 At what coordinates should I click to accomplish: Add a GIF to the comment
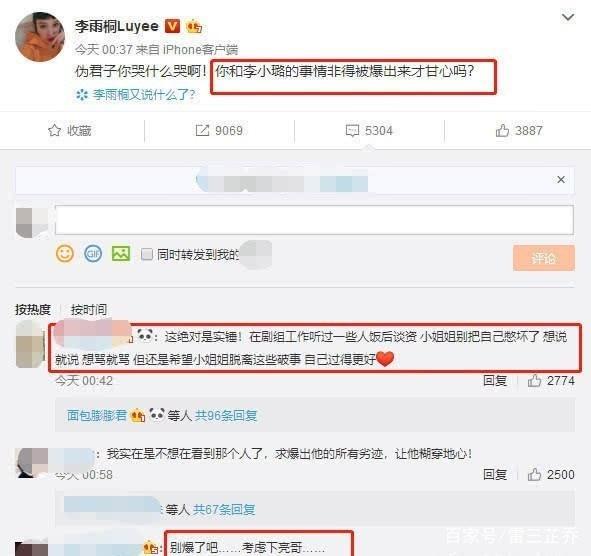[x=93, y=253]
